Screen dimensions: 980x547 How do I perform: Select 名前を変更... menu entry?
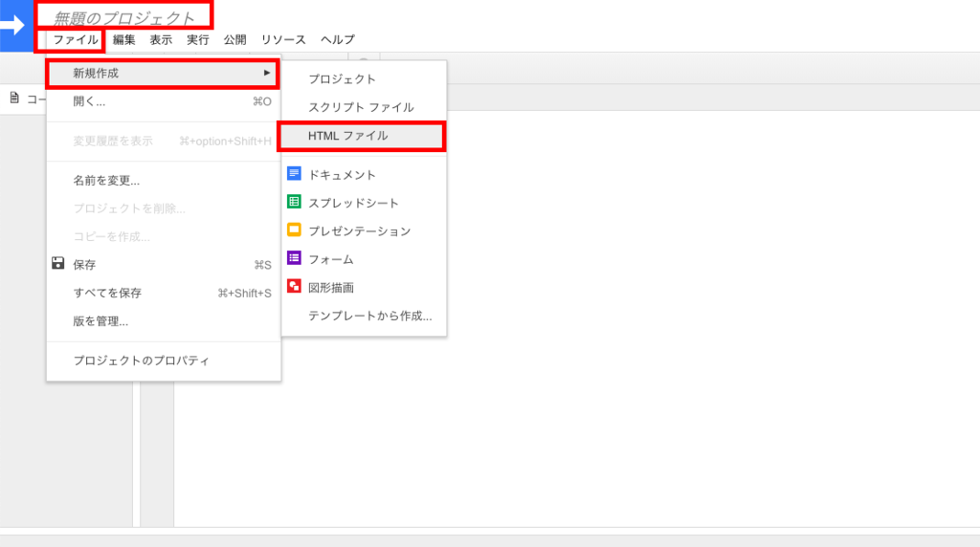(x=163, y=181)
